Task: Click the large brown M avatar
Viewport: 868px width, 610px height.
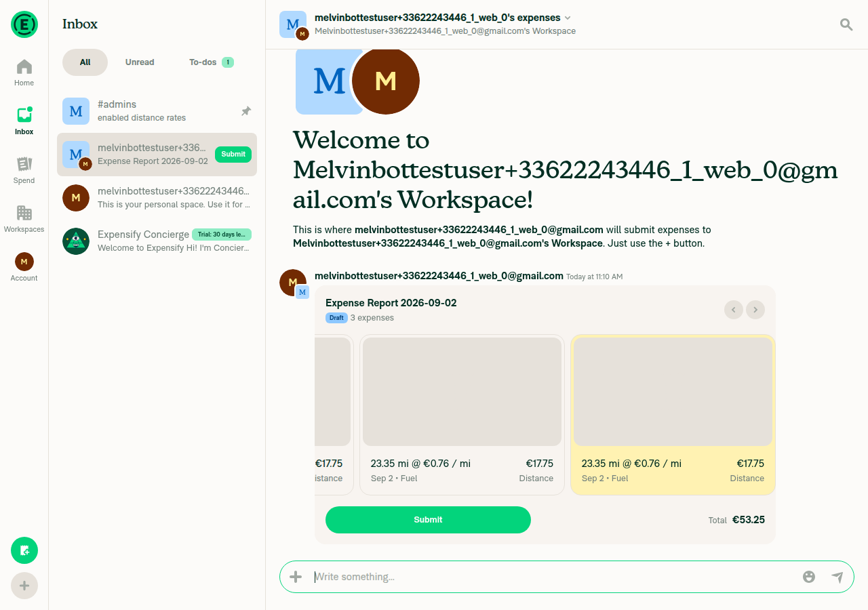Action: [386, 81]
